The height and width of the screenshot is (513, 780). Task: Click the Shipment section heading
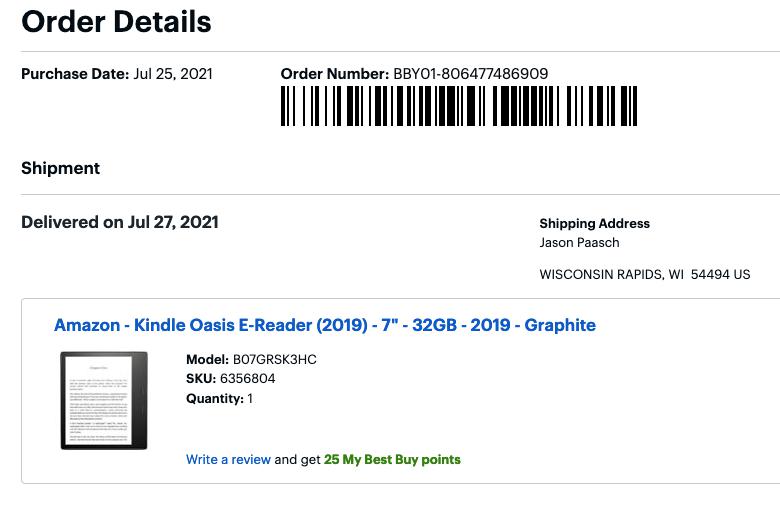tap(60, 168)
